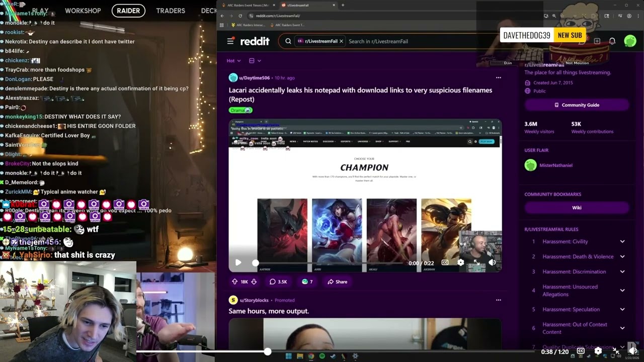Click the reddit logo
Screen dimensions: 644x362
(255, 41)
